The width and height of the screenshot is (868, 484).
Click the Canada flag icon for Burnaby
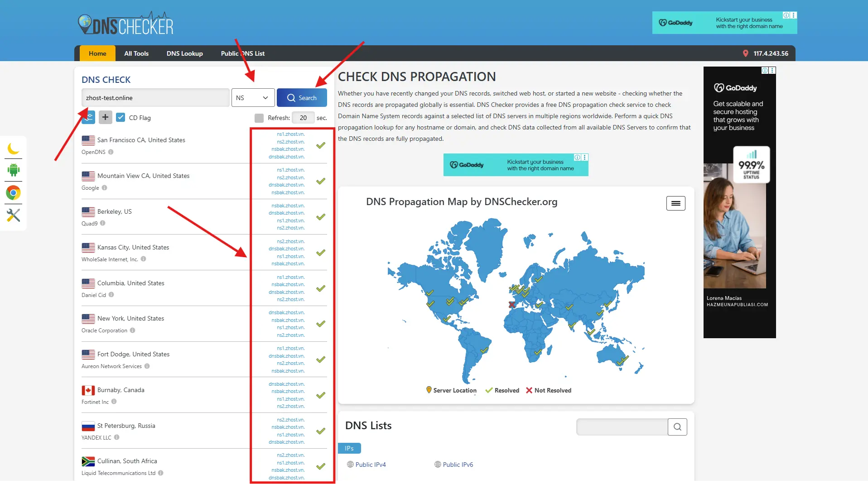click(88, 390)
